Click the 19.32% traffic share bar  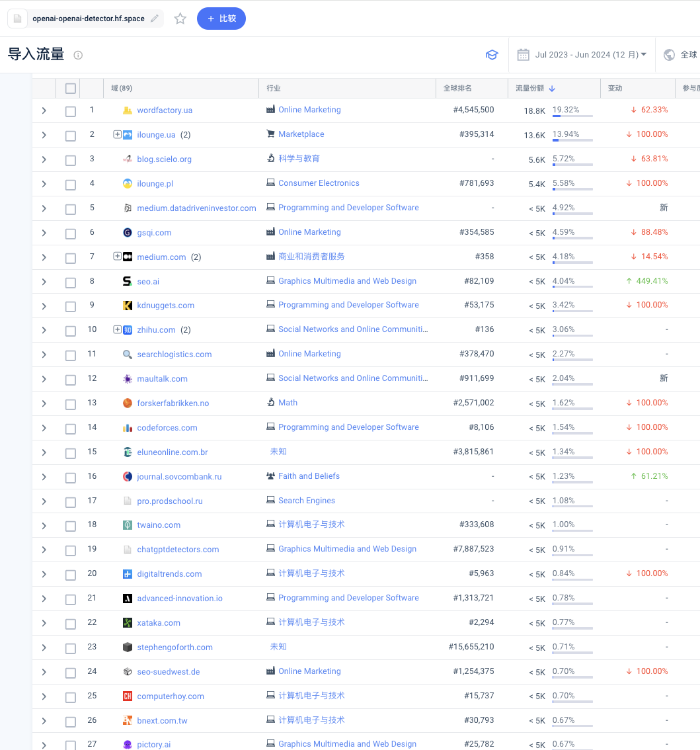pyautogui.click(x=572, y=116)
